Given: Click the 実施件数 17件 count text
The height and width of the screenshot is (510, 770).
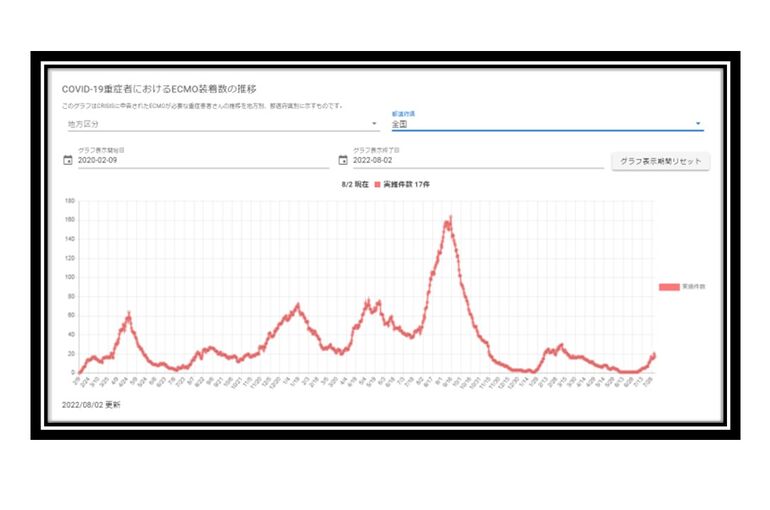Looking at the screenshot, I should [406, 185].
